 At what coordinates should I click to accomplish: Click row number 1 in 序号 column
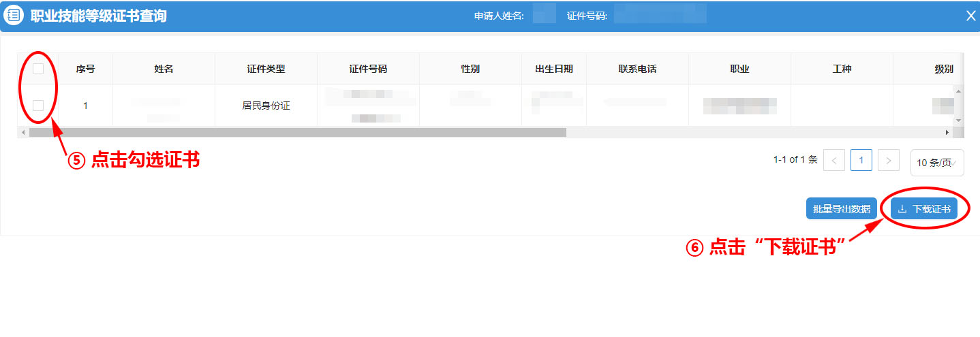tap(85, 106)
